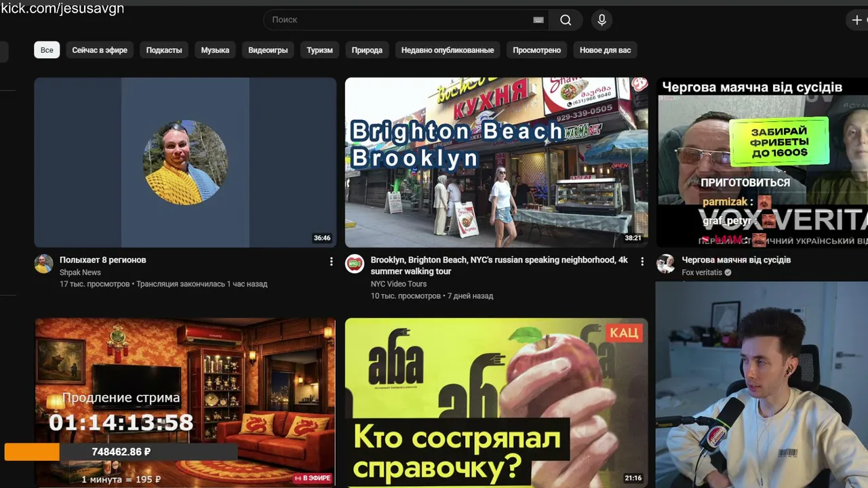Click the search magnifier button
The height and width of the screenshot is (488, 868).
566,20
